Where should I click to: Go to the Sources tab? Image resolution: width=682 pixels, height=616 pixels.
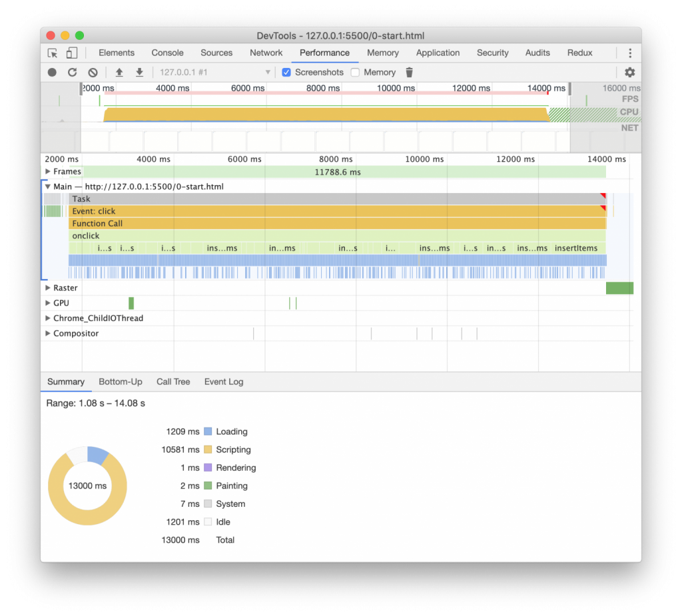[216, 53]
